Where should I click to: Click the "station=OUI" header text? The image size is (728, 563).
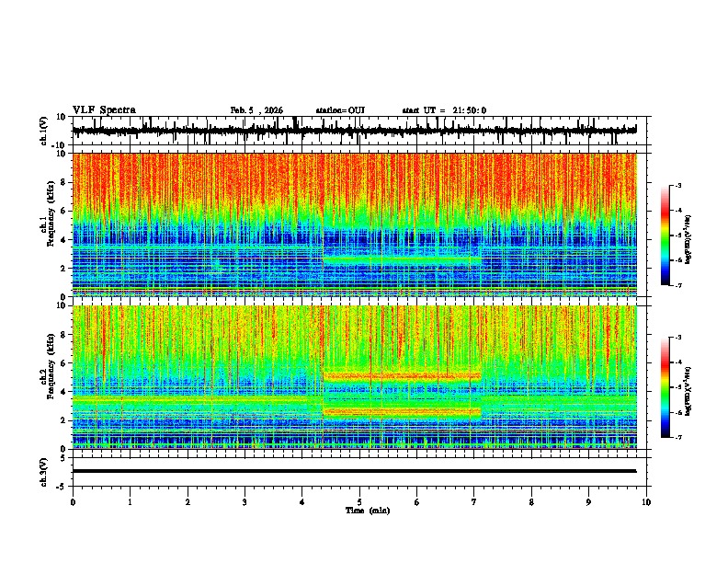pyautogui.click(x=340, y=110)
